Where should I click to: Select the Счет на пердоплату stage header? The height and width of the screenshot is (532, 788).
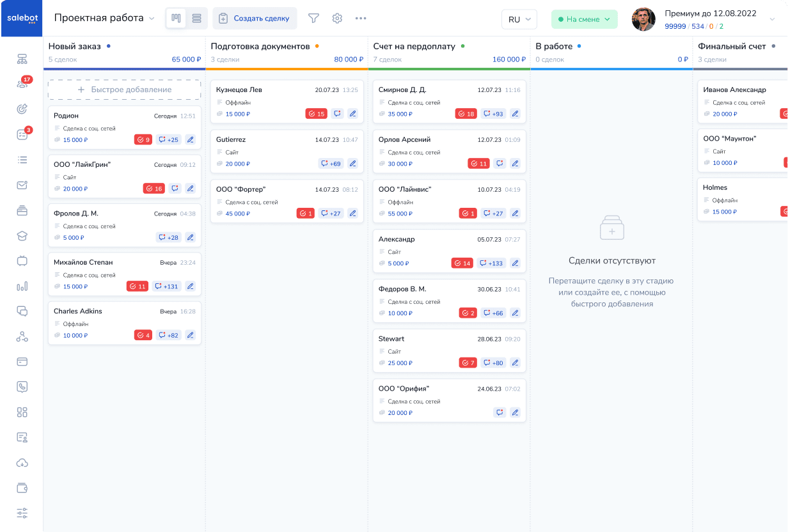click(x=415, y=46)
